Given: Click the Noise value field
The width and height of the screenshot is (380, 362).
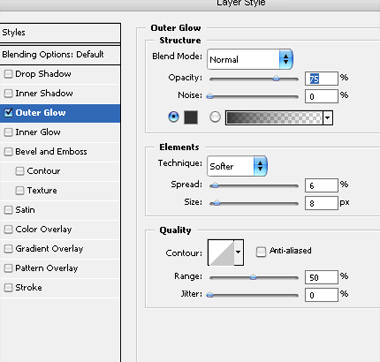Looking at the screenshot, I should (x=322, y=97).
